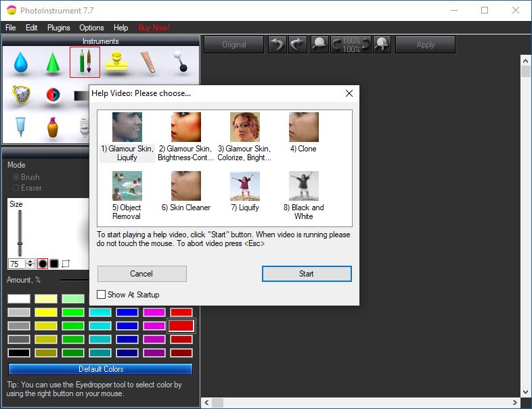Screen dimensions: 532x409
Task: Open the Edit menu
Action: [32, 28]
